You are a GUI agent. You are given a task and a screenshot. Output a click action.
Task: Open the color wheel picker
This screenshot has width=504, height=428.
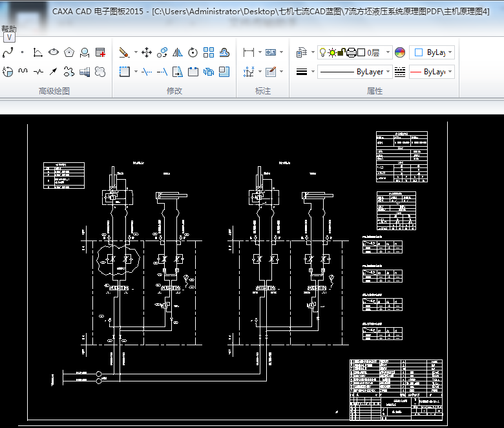click(399, 52)
